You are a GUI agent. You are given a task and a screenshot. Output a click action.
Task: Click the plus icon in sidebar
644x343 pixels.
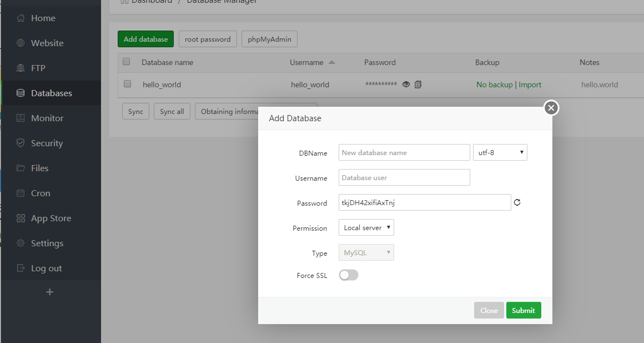point(49,292)
